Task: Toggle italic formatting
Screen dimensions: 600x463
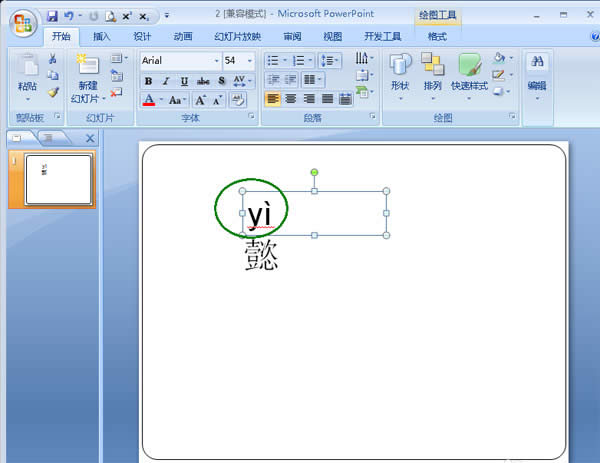Action: [166, 81]
